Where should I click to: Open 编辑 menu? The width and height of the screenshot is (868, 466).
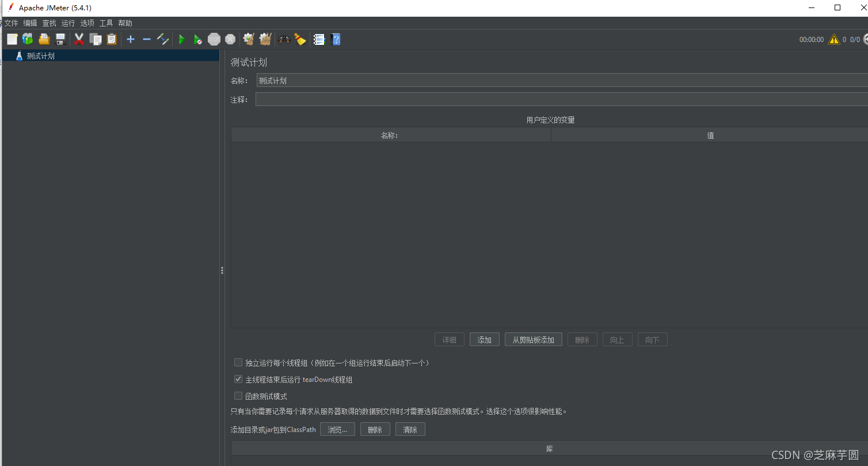[30, 23]
